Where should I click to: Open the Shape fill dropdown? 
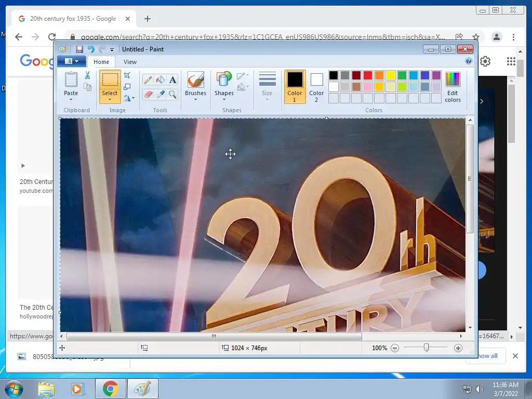point(243,87)
